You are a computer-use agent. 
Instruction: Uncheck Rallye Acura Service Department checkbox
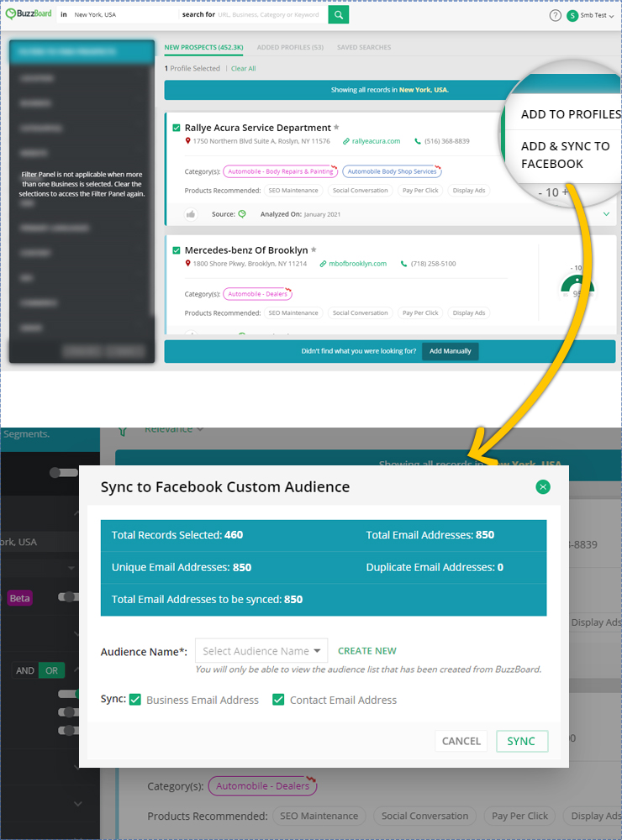click(x=176, y=128)
